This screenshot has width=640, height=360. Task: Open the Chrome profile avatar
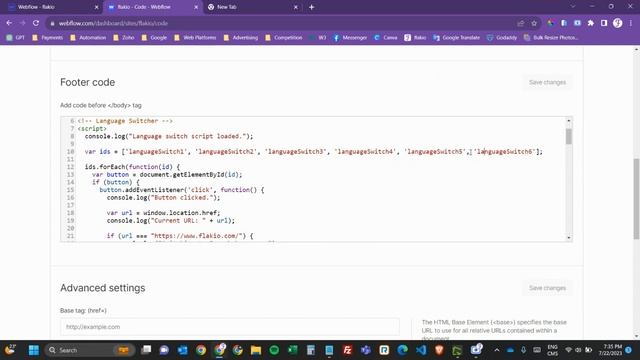[618, 23]
